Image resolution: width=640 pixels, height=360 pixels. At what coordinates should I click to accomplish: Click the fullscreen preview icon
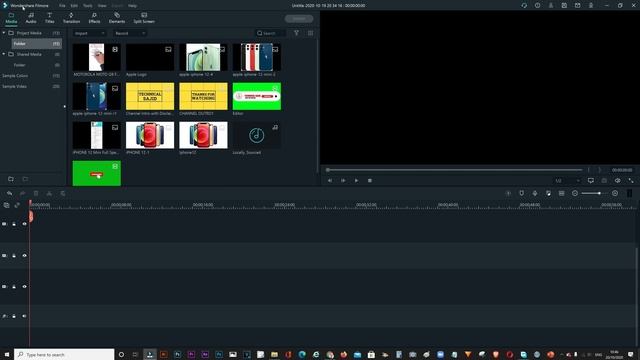[x=631, y=180]
